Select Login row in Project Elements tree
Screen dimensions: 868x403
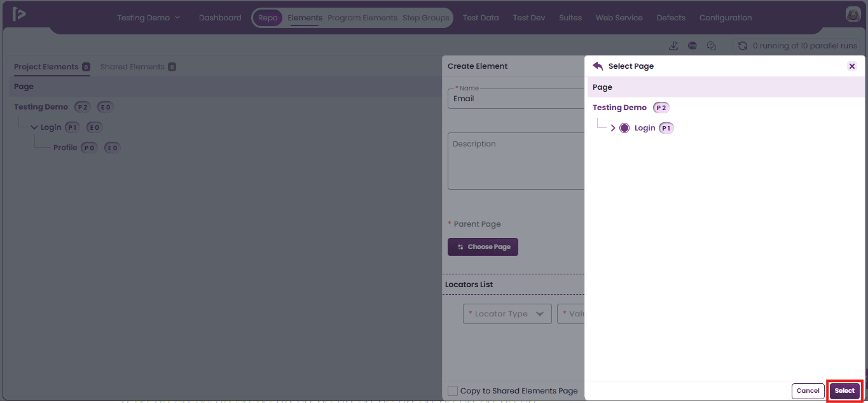coord(51,127)
